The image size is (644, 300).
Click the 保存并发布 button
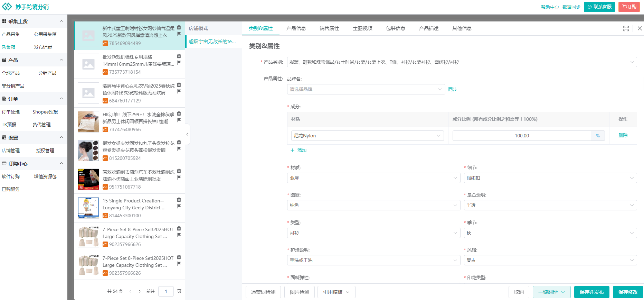coord(591,292)
